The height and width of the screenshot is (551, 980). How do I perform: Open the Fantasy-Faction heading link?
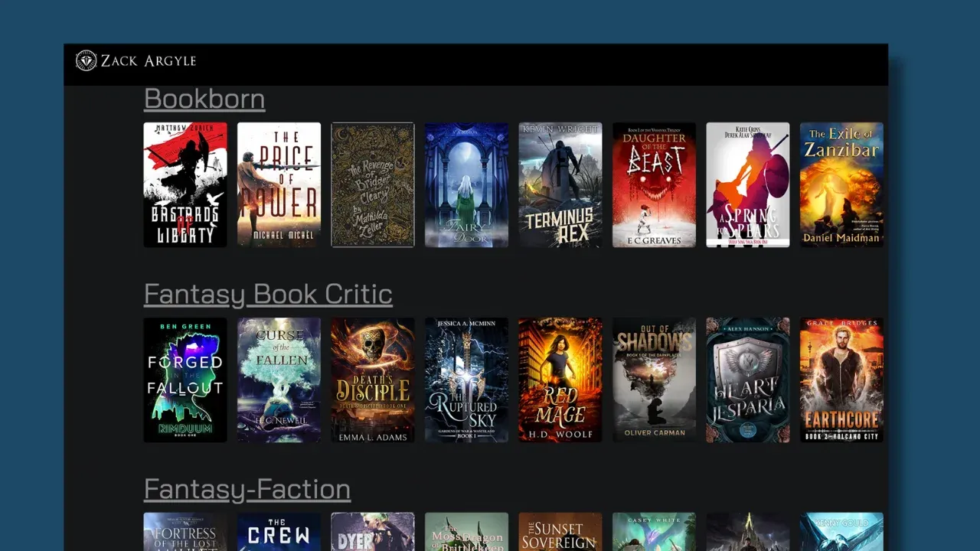click(x=247, y=489)
